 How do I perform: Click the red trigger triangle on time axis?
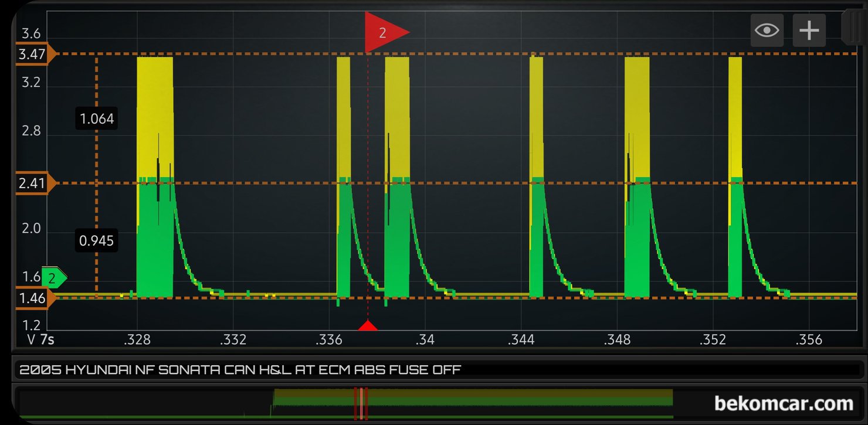point(368,325)
